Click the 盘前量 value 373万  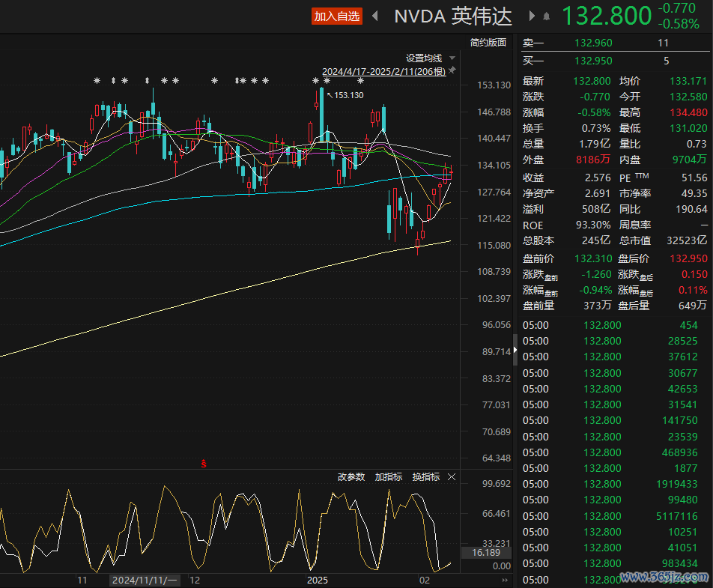598,305
